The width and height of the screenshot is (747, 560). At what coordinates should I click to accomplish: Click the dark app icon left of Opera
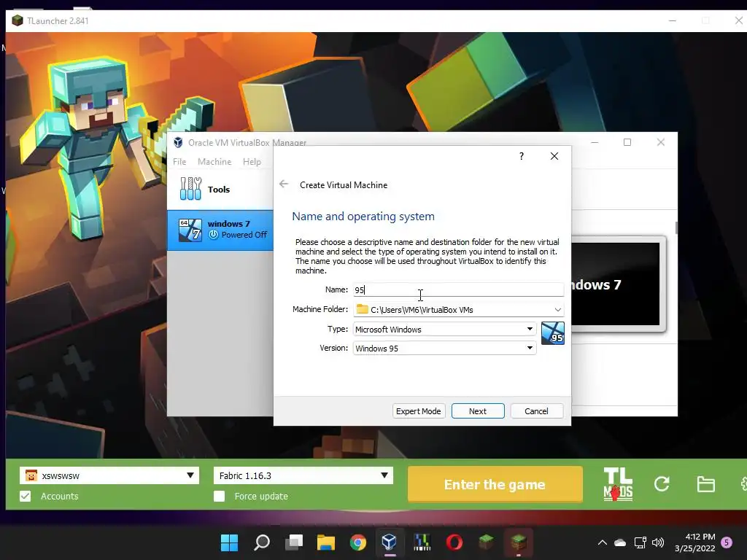[422, 542]
